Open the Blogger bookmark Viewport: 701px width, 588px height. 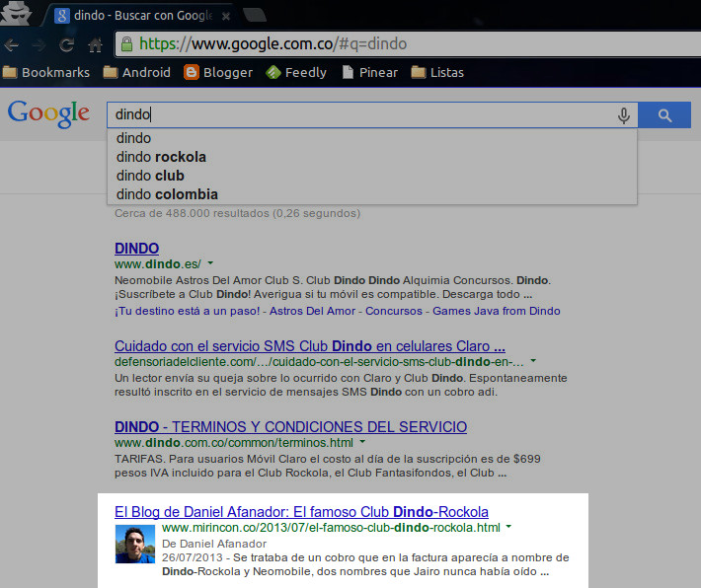coord(218,72)
